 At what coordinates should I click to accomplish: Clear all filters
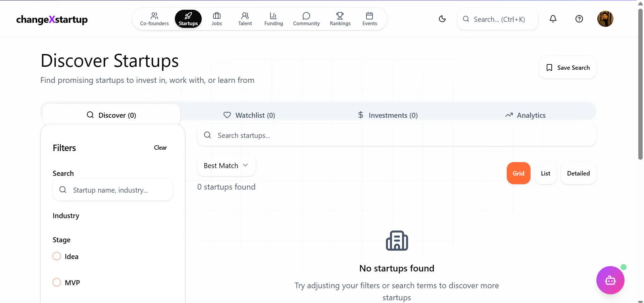160,148
